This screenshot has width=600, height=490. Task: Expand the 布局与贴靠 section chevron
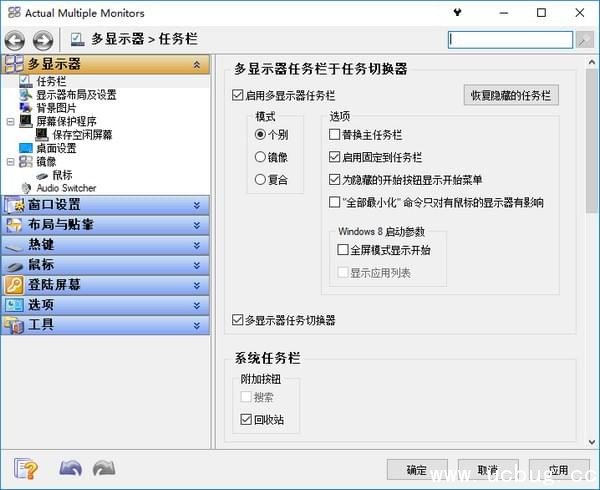pos(197,225)
